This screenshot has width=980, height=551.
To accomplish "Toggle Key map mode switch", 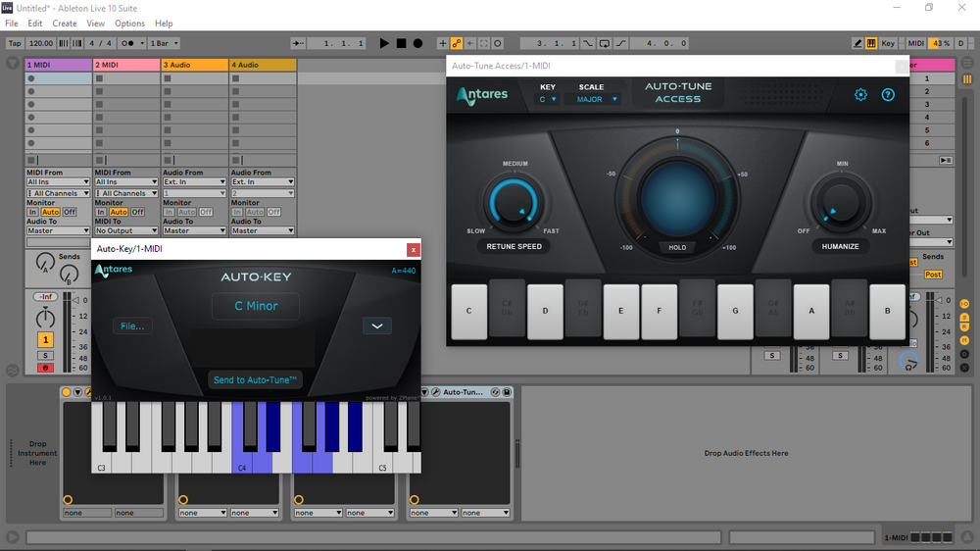I will click(888, 43).
